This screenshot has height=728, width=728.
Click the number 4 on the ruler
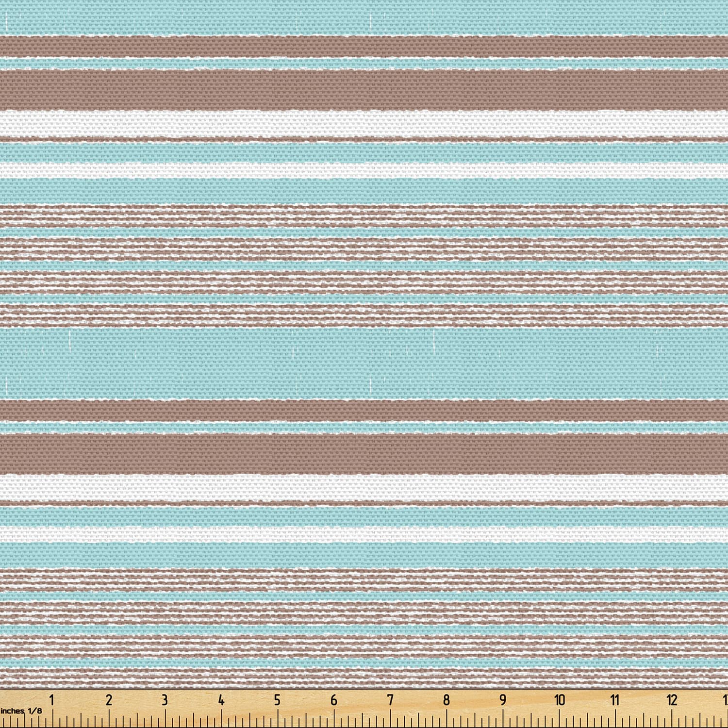point(221,699)
